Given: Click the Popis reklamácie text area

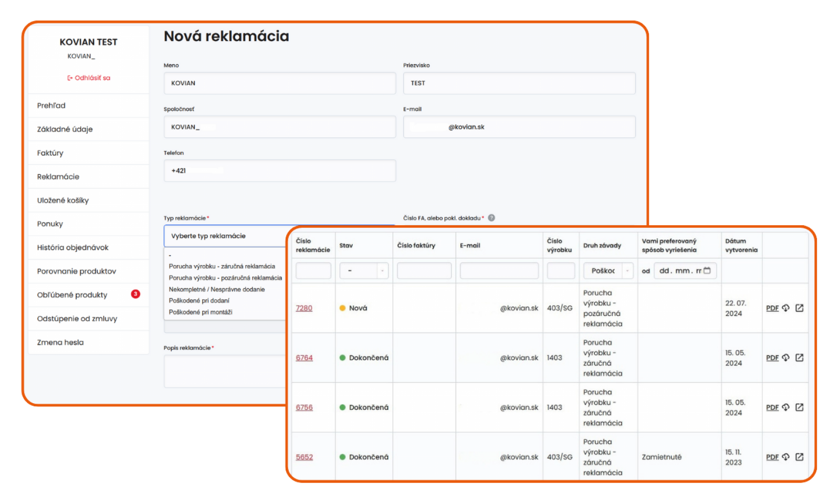Looking at the screenshot, I should [x=226, y=371].
